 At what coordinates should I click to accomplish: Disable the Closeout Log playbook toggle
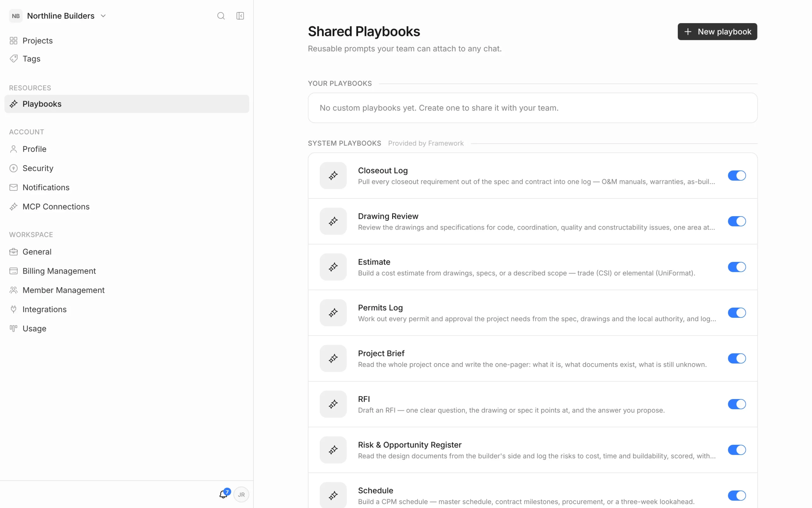coord(737,175)
